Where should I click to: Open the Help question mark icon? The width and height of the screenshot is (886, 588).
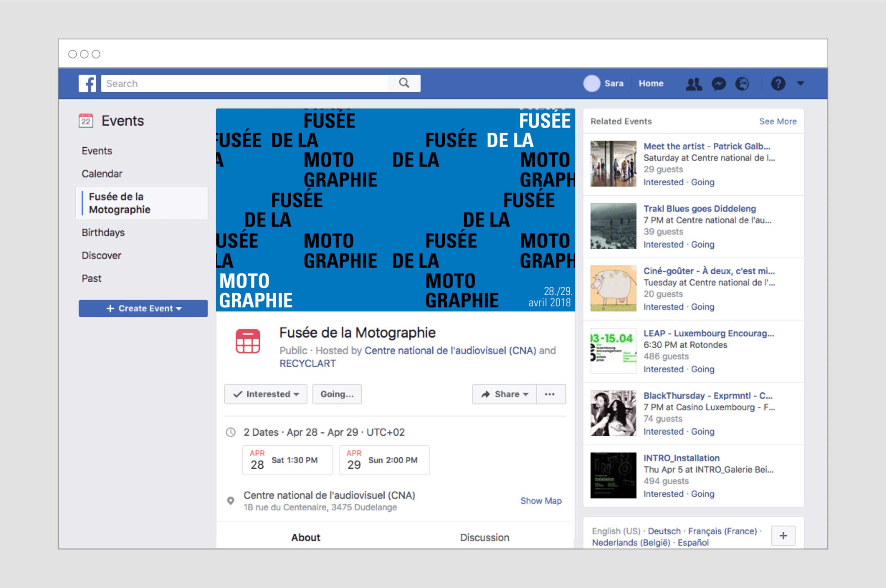pyautogui.click(x=778, y=83)
